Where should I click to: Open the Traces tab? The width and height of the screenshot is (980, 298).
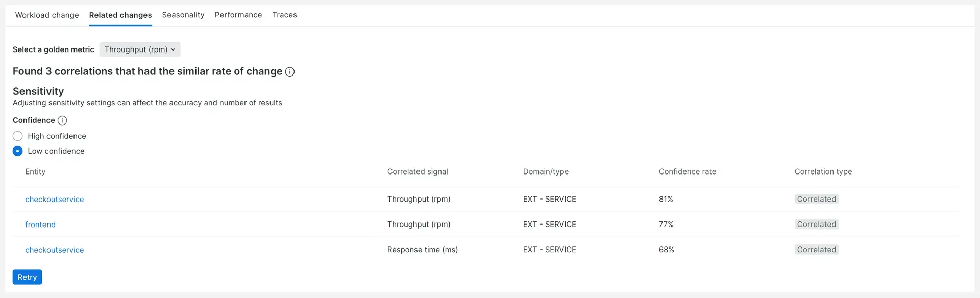[284, 15]
